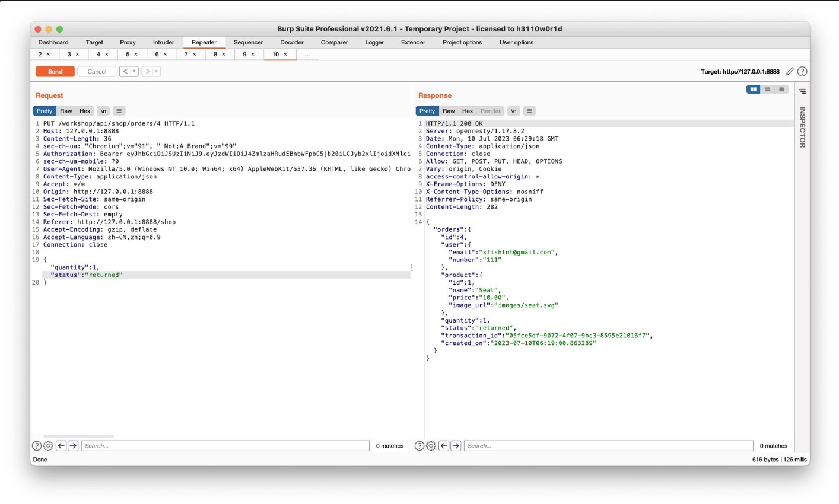Click the Cancel button
Screen dimensions: 839x504
point(97,71)
